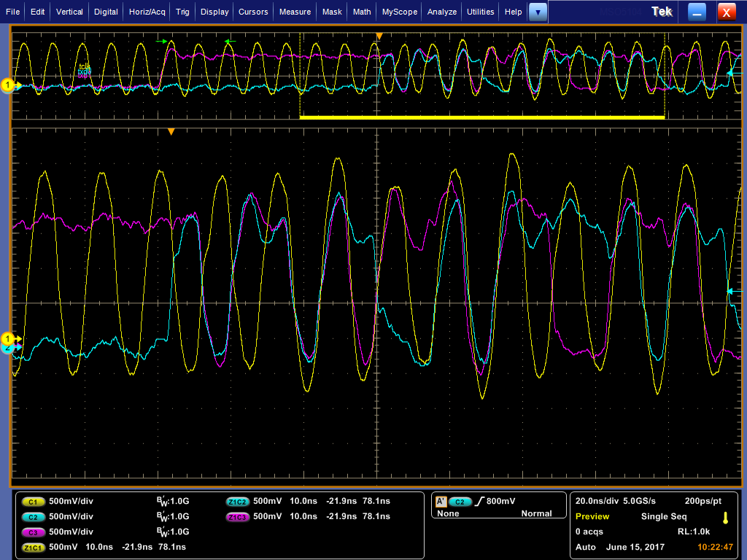Open the Utilities menu
Viewport: 747px width, 560px height.
(x=480, y=12)
